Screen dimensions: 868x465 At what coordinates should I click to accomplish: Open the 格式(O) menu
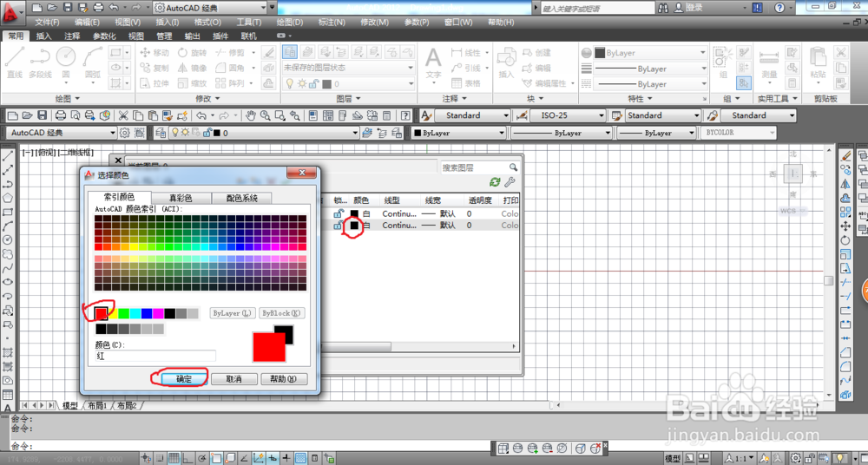coord(207,23)
